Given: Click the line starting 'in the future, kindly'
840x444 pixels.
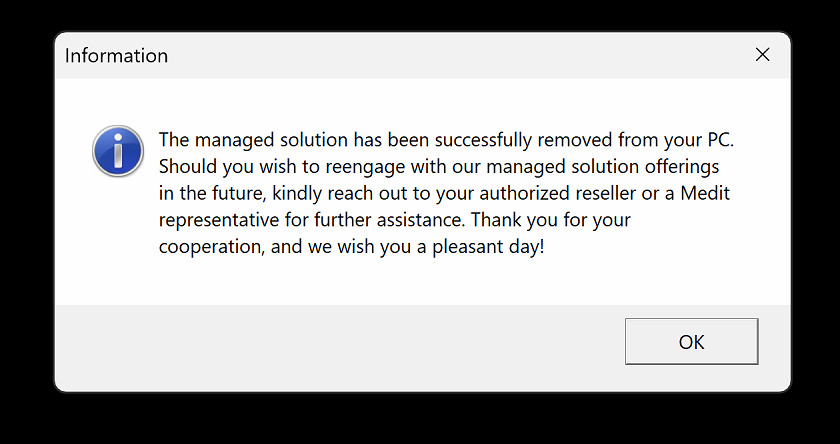Looking at the screenshot, I should [444, 193].
